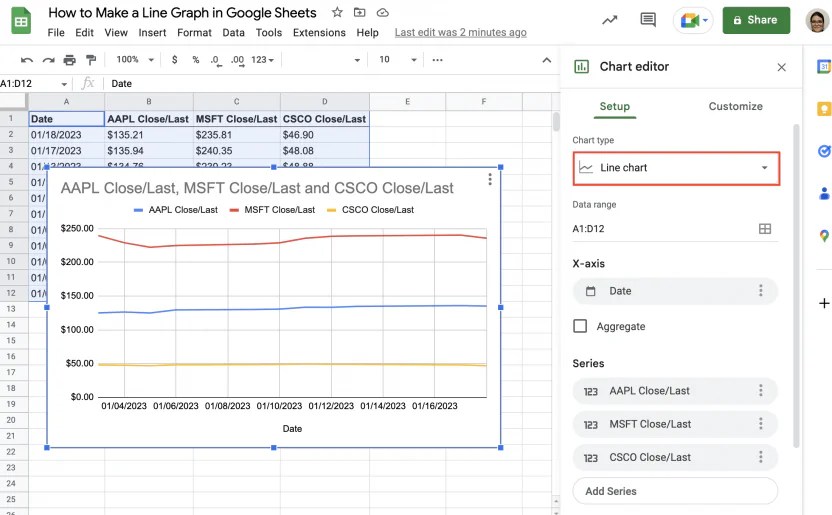832x515 pixels.
Task: Open the Chart type Line chart dropdown
Action: point(676,168)
